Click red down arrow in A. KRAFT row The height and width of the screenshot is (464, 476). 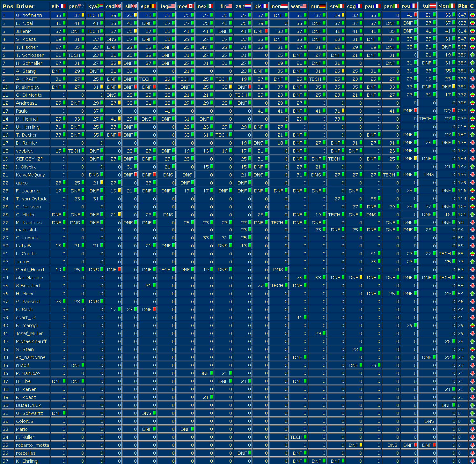[x=472, y=79]
